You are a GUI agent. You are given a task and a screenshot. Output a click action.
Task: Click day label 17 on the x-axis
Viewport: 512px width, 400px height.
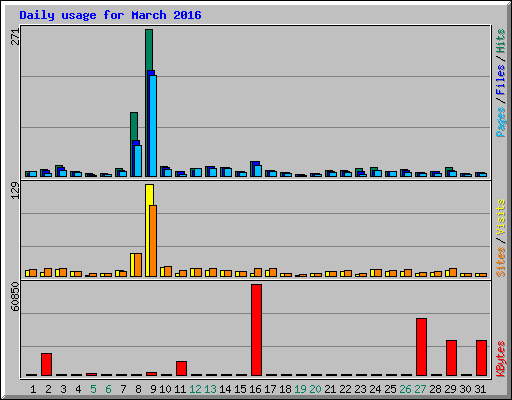coord(270,389)
